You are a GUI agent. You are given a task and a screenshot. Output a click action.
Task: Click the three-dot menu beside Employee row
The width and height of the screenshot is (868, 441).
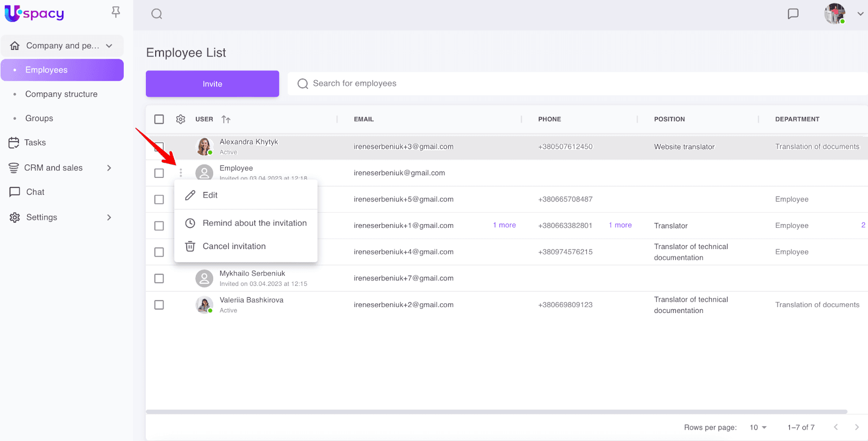click(181, 173)
